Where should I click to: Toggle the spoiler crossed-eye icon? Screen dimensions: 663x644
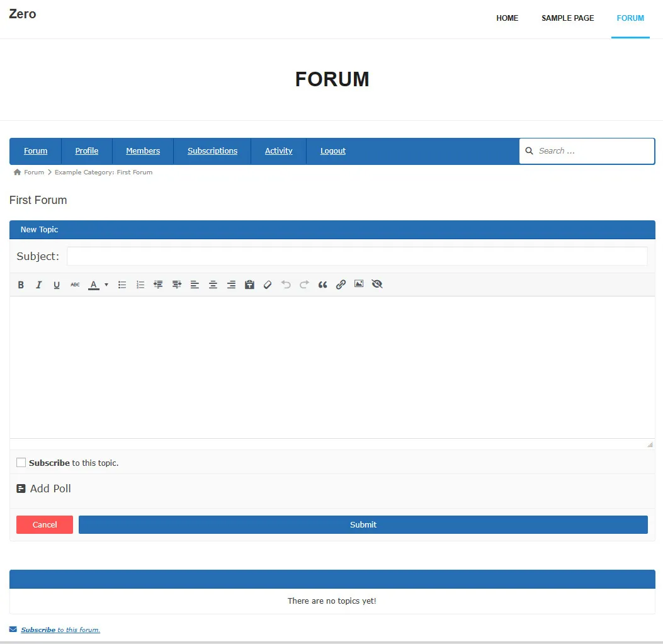[x=377, y=285]
